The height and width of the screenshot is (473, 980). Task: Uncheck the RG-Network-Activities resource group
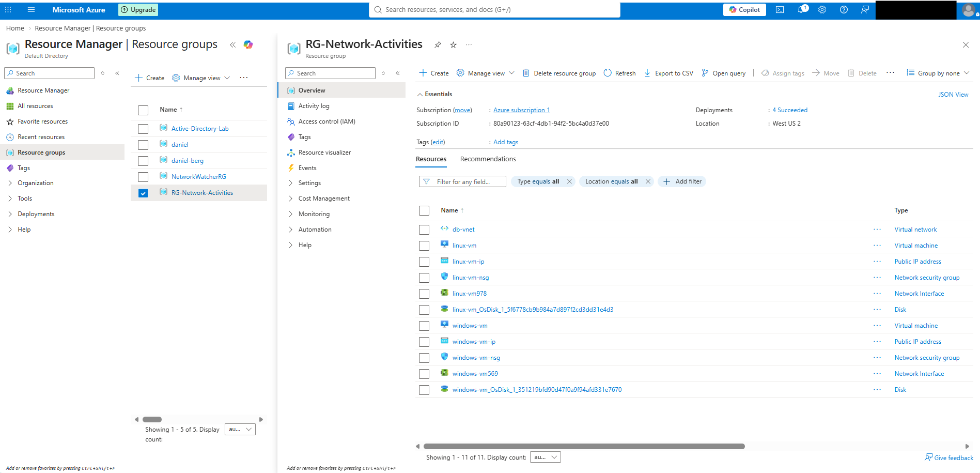[143, 193]
